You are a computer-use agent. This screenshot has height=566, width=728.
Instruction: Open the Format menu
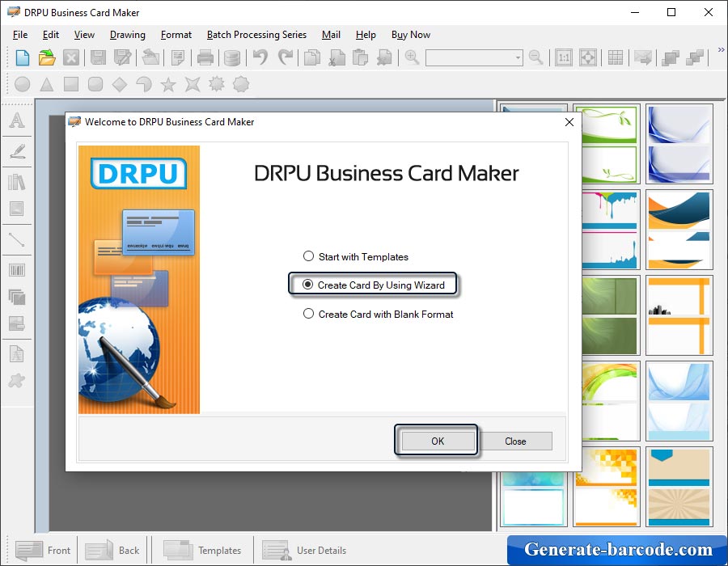point(176,35)
